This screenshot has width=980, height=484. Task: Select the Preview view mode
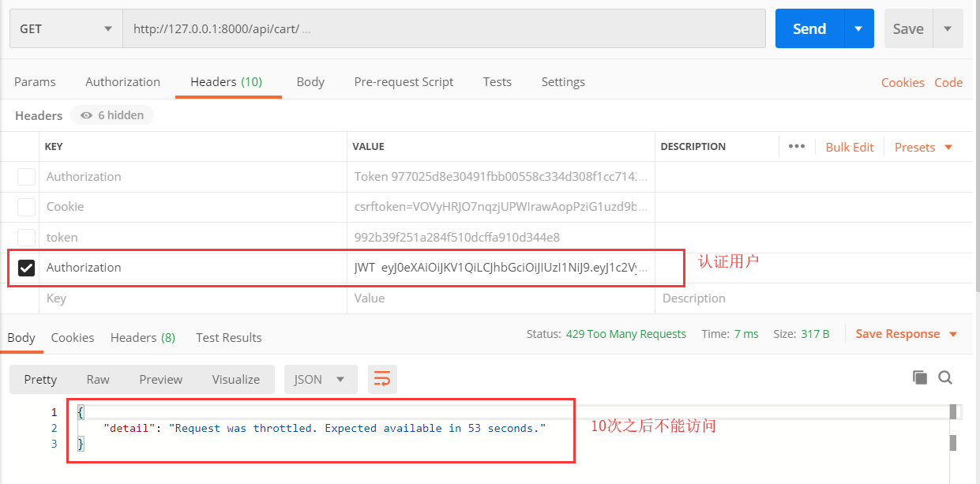tap(161, 380)
